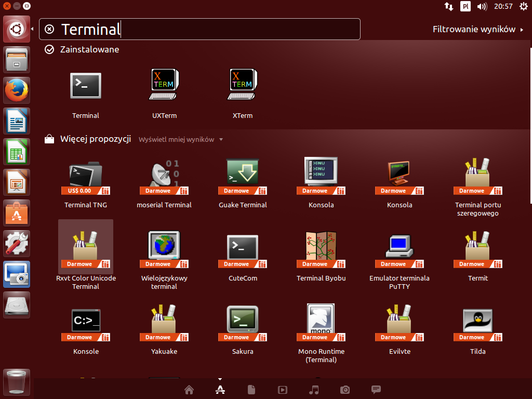This screenshot has width=532, height=399.
Task: Expand Filtrowanie wyników filter panel
Action: (477, 29)
